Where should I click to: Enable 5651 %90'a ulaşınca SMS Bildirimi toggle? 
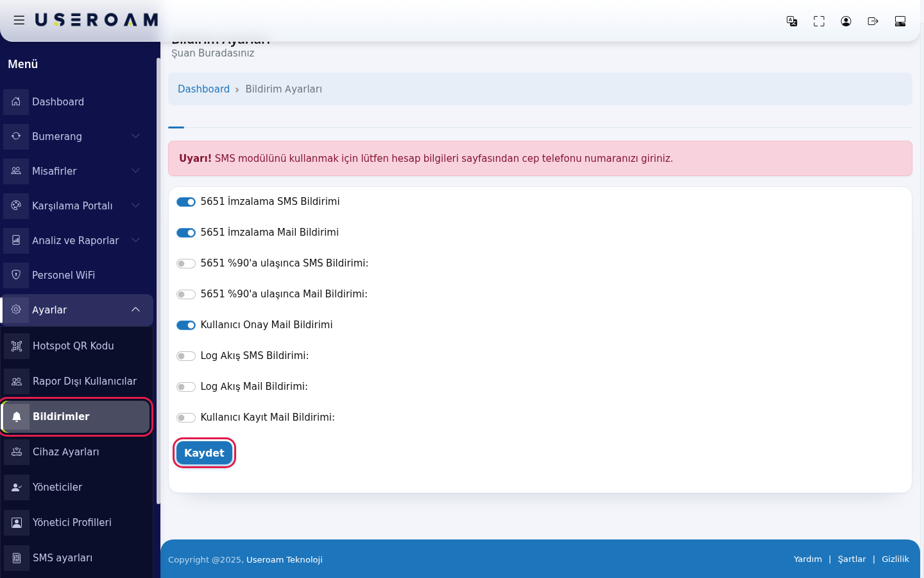coord(186,264)
